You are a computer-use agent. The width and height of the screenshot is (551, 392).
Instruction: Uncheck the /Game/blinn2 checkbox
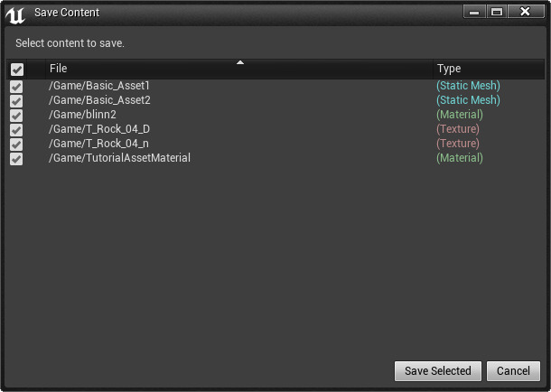coord(16,116)
